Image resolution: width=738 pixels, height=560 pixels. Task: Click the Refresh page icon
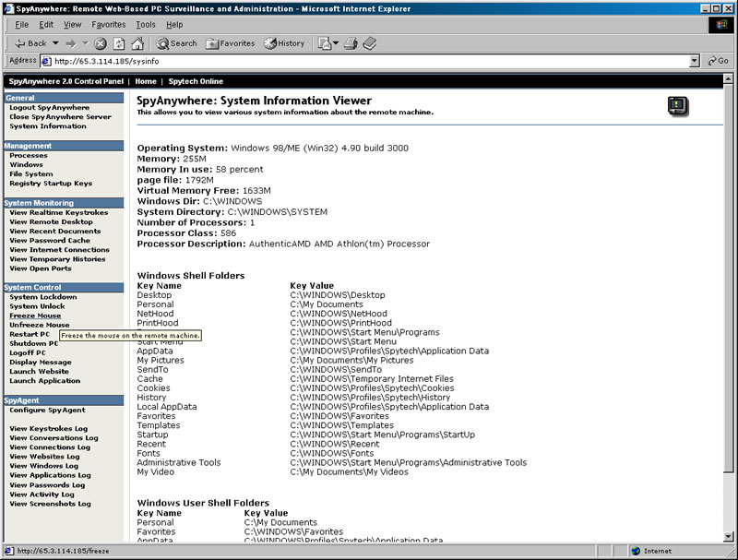point(119,43)
